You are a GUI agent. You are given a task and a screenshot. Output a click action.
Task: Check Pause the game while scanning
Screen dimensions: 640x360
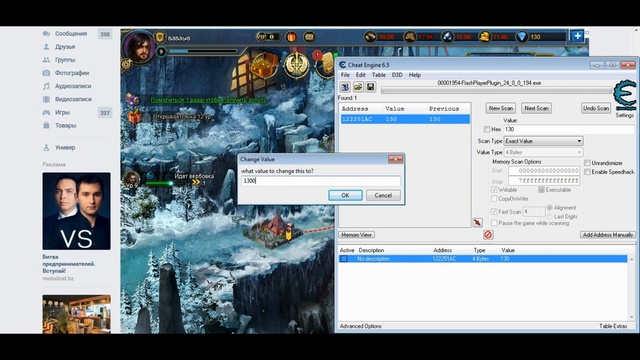point(494,223)
